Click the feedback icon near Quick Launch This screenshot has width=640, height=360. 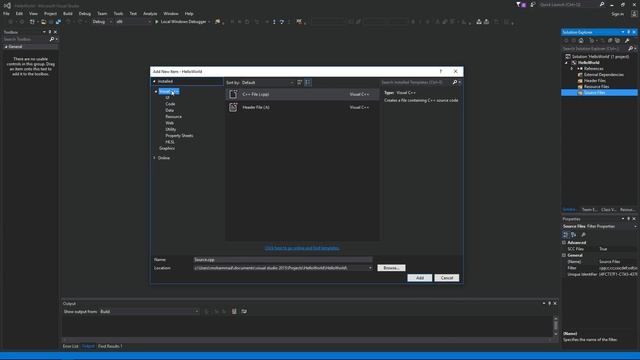click(x=533, y=4)
